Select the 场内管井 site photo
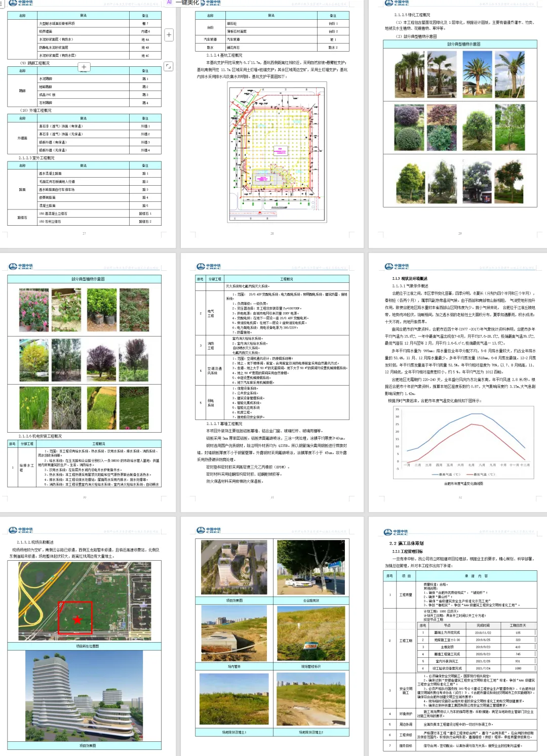 point(234,633)
